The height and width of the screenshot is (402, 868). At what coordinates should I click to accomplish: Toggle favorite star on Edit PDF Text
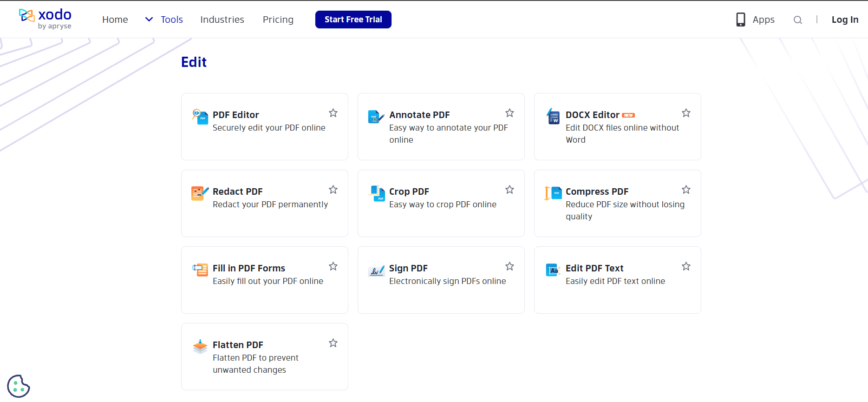(x=686, y=266)
